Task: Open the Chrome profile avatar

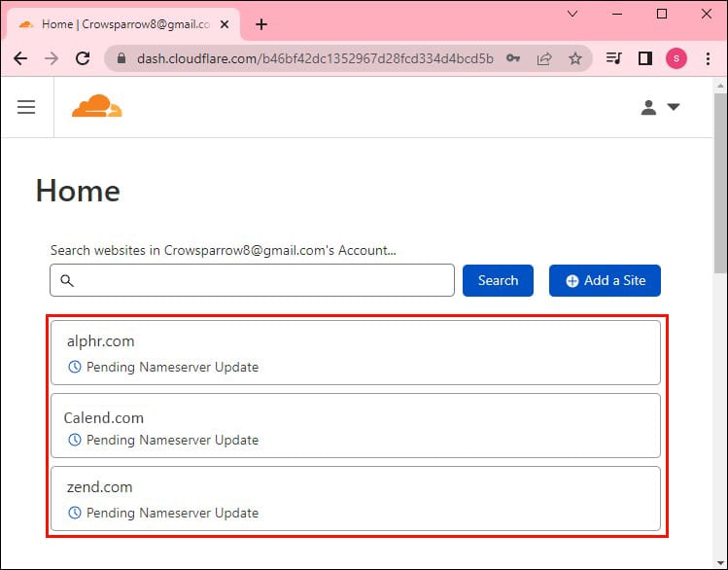Action: tap(676, 58)
